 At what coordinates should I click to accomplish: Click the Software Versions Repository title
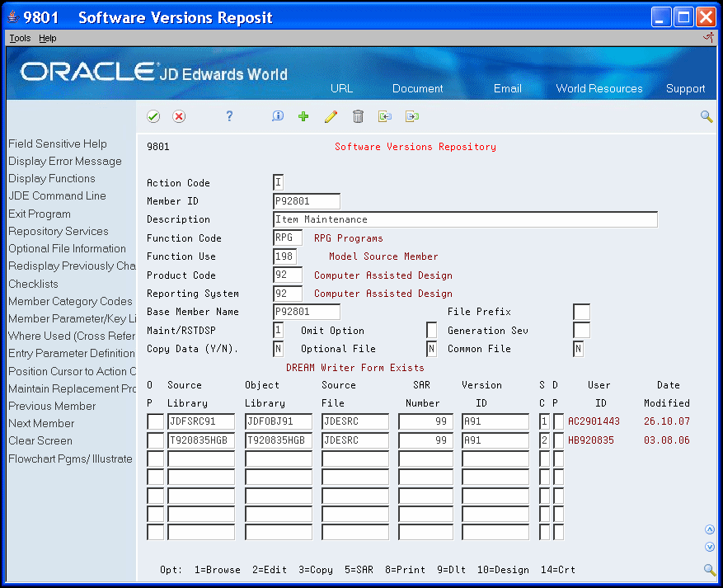(415, 147)
